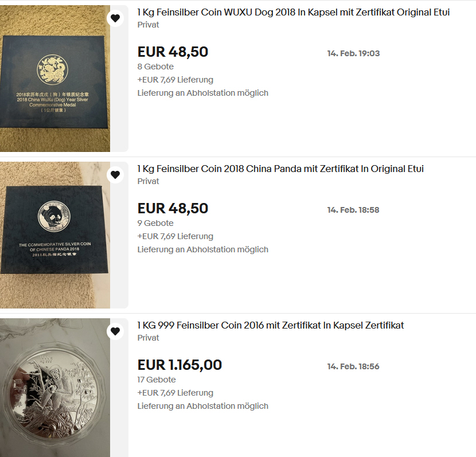The width and height of the screenshot is (476, 457).
Task: Click end date 14. Feb. 18:58
Action: [x=353, y=210]
